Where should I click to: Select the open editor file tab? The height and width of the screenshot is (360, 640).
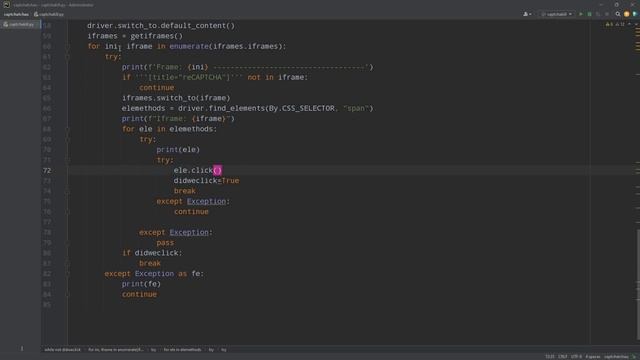pos(19,24)
